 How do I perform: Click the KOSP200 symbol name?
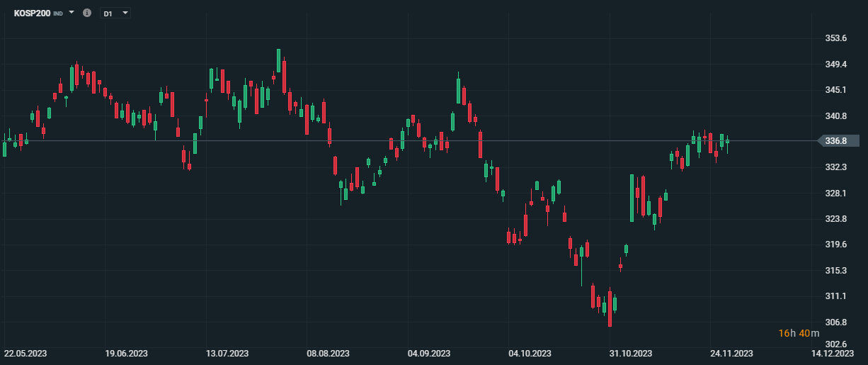32,13
